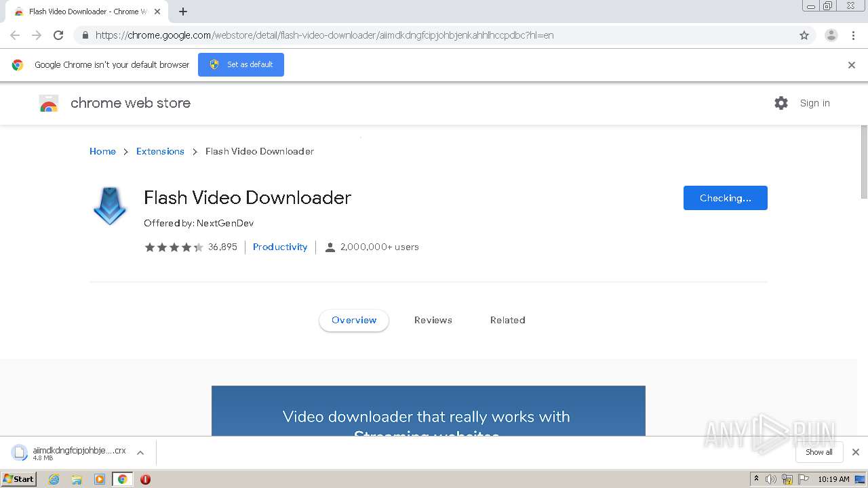Go to Home breadcrumb

pyautogui.click(x=102, y=151)
